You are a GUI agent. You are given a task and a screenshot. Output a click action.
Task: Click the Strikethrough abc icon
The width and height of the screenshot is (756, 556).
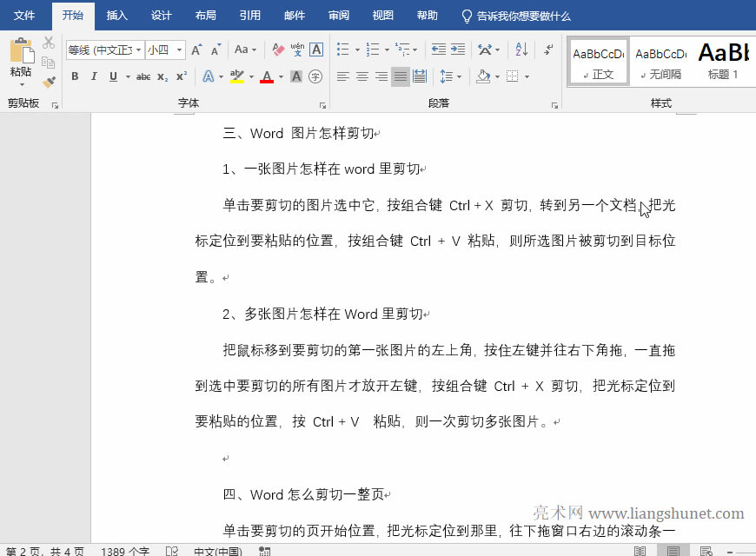(143, 76)
